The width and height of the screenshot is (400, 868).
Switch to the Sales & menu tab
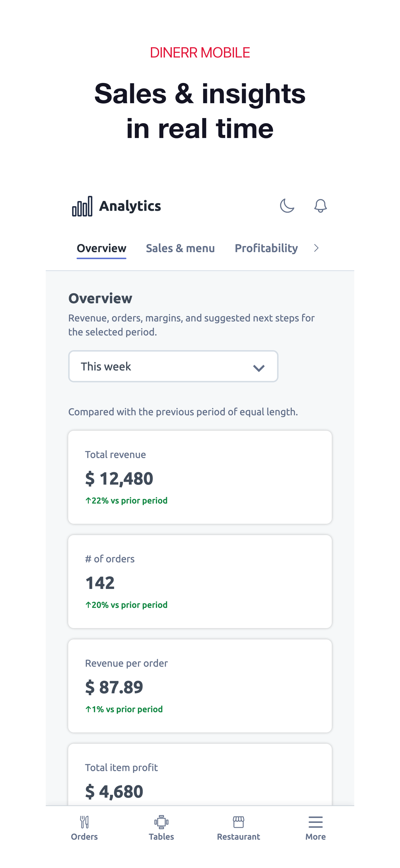pos(180,248)
